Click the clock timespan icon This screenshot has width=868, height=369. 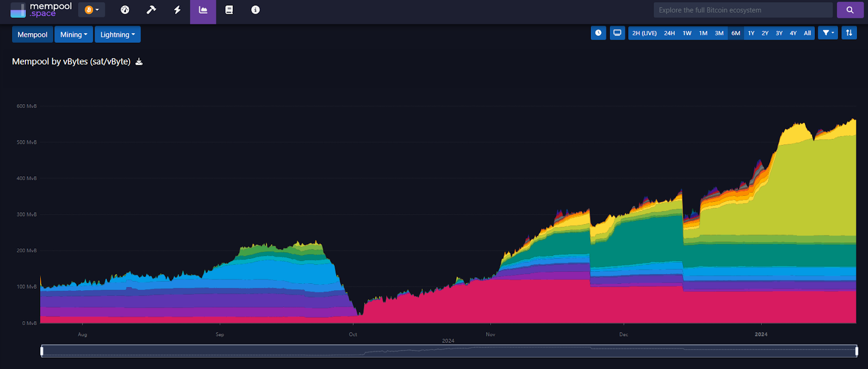(x=598, y=33)
